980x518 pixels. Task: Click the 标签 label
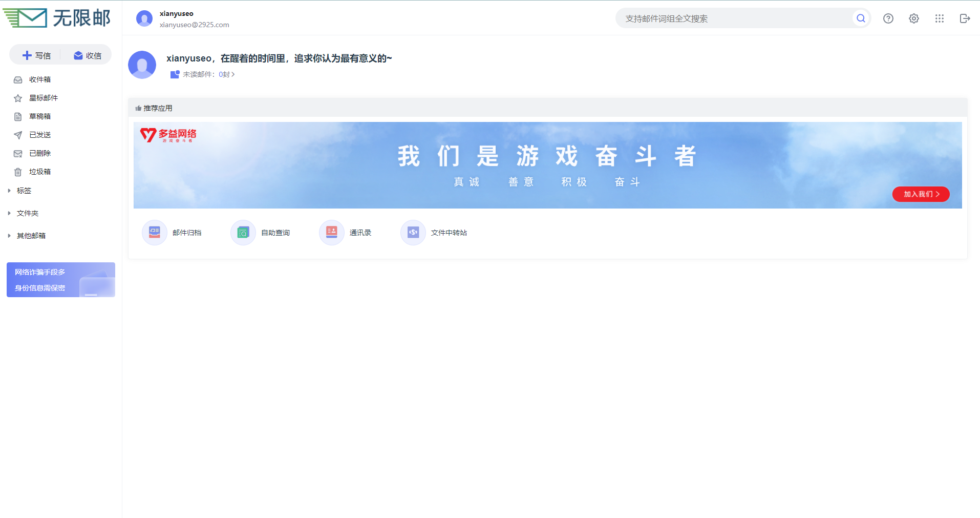coord(24,191)
